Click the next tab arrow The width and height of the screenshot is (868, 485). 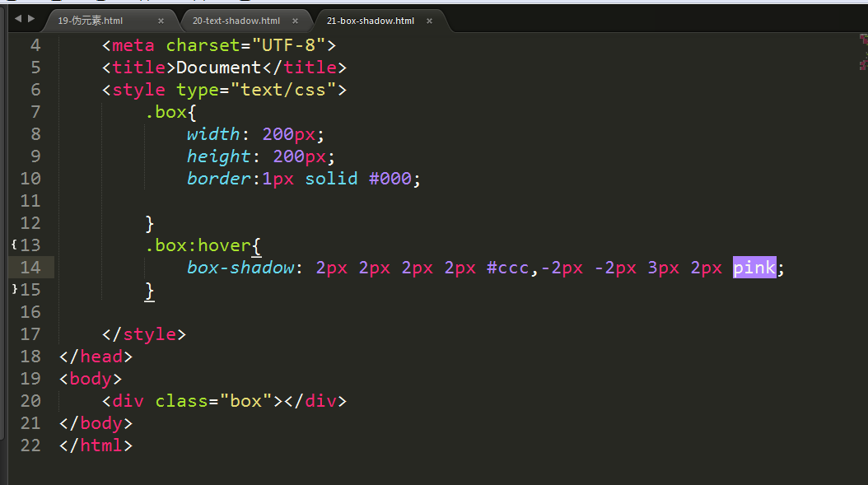click(31, 18)
